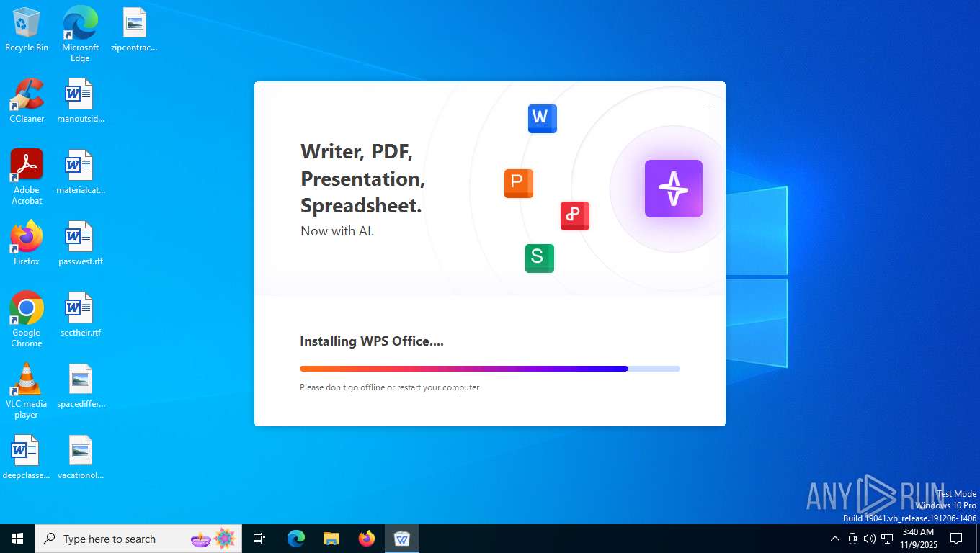Click the blue Writer W icon
Viewport: 980px width, 553px height.
point(543,118)
